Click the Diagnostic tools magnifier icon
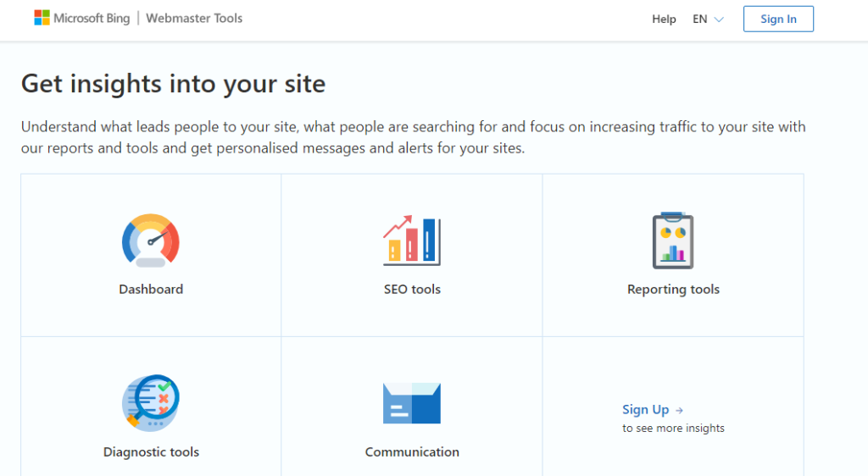This screenshot has height=476, width=868. 151,403
